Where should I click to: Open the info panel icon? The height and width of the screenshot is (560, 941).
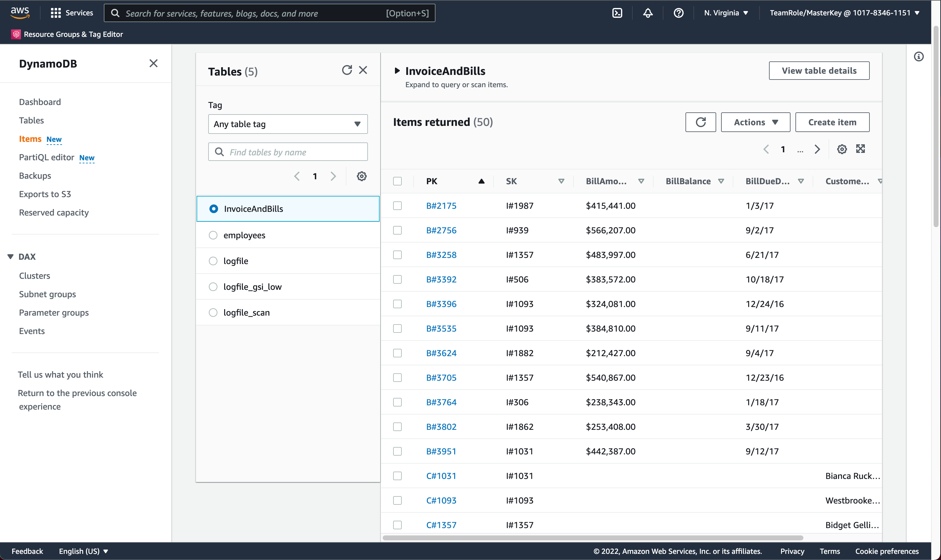[919, 56]
